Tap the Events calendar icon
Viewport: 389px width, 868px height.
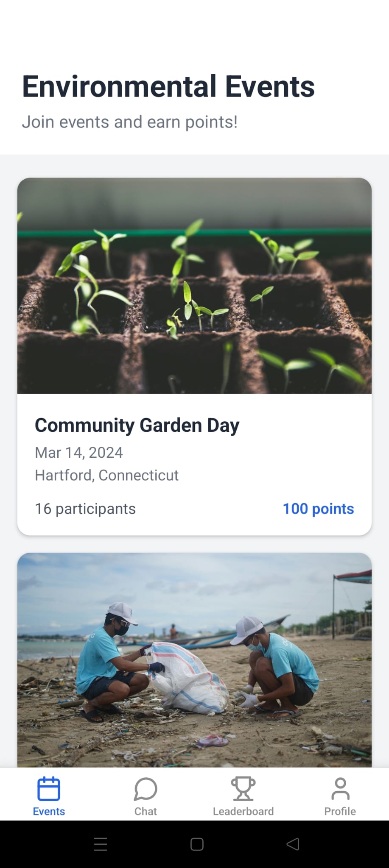[x=49, y=789]
